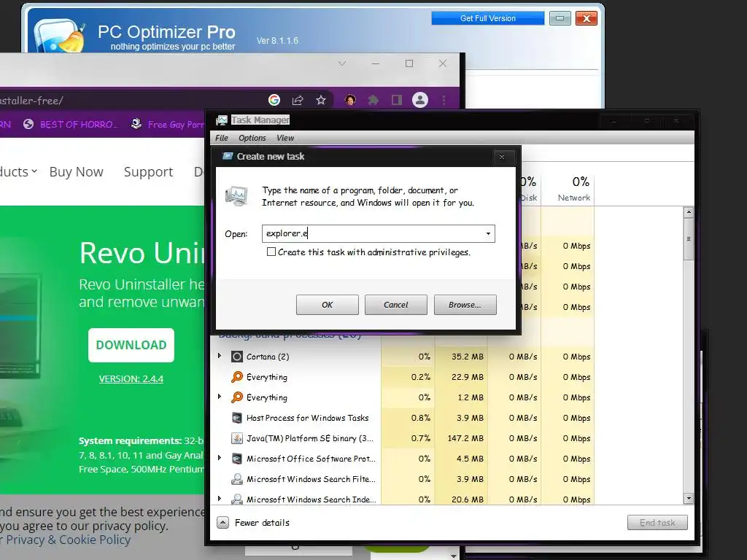Click the second bookmark's favicon icon
The width and height of the screenshot is (747, 560).
pyautogui.click(x=136, y=124)
